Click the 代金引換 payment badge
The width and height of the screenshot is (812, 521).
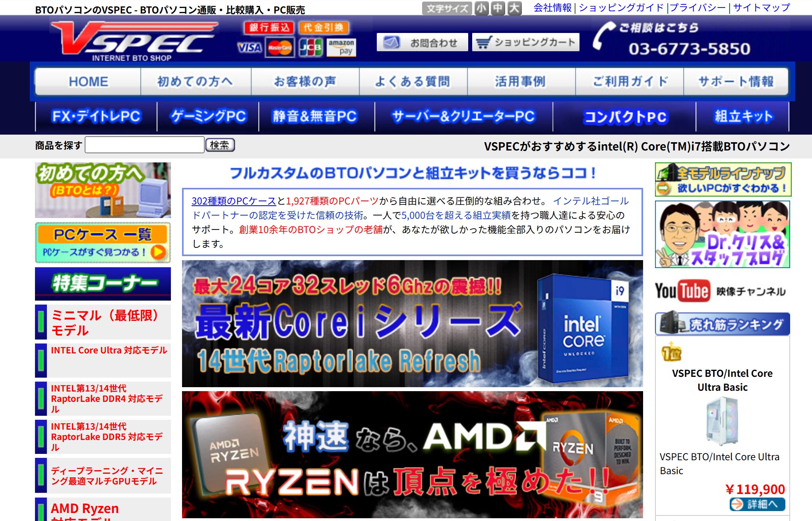pos(324,27)
